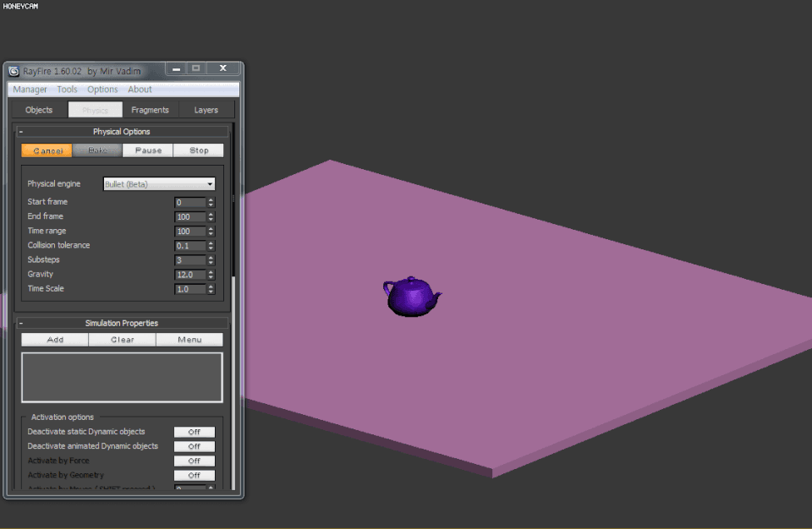Maximize the RayFire window

point(196,68)
